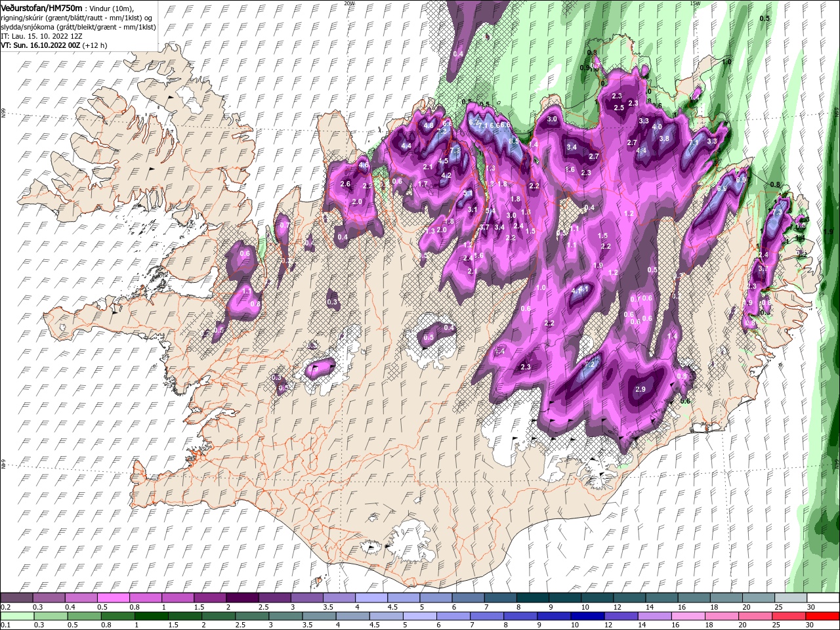Screen dimensions: 840x630
Task: Click the 'rigning/skúrir' legend description line
Action: click(77, 18)
